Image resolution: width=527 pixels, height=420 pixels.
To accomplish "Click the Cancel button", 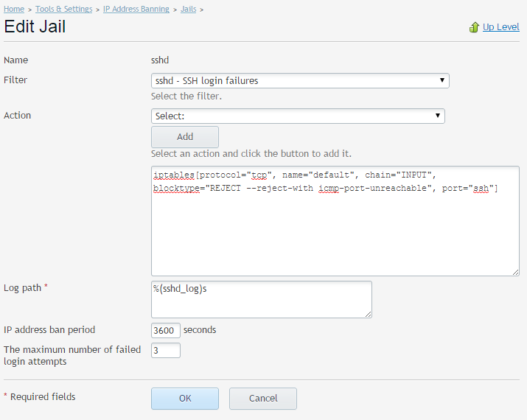I will point(263,399).
